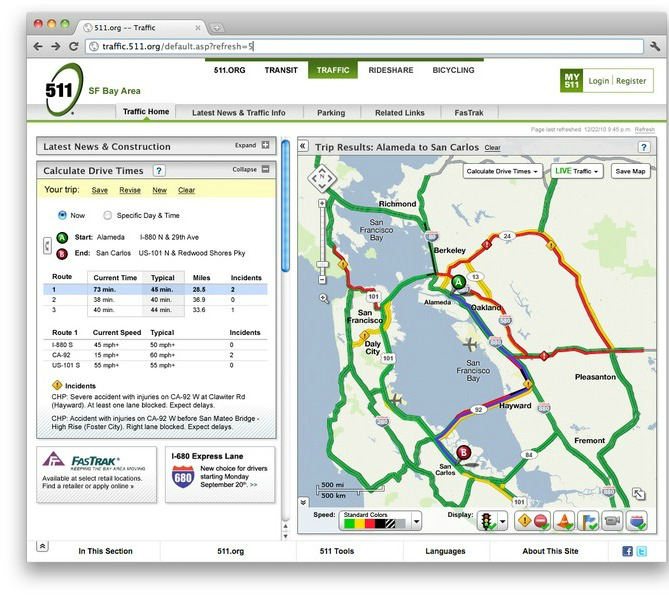Viewport: 669px width, 595px height.
Task: Zoom out with the map minus button
Action: [322, 280]
